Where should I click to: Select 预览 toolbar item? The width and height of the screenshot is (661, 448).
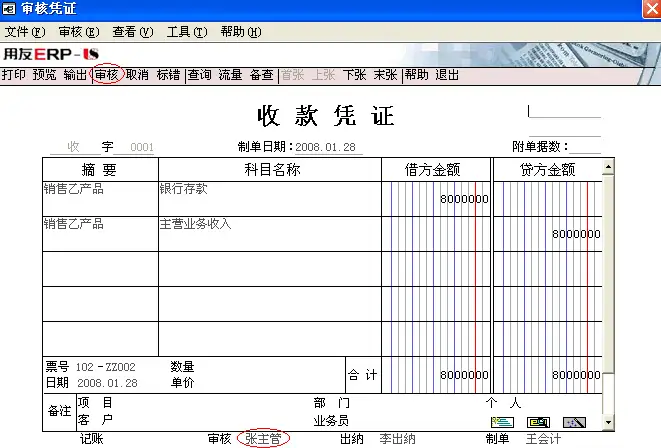click(x=44, y=75)
